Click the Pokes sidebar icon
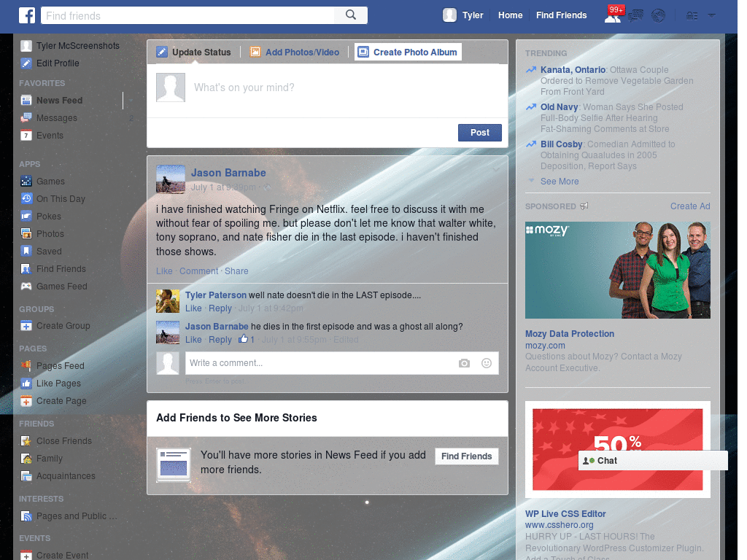The image size is (747, 560). tap(26, 216)
